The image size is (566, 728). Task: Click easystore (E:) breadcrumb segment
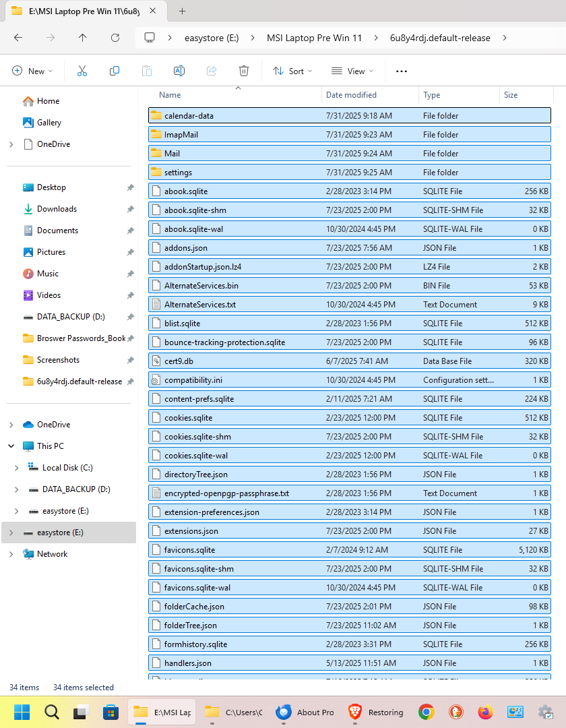212,38
